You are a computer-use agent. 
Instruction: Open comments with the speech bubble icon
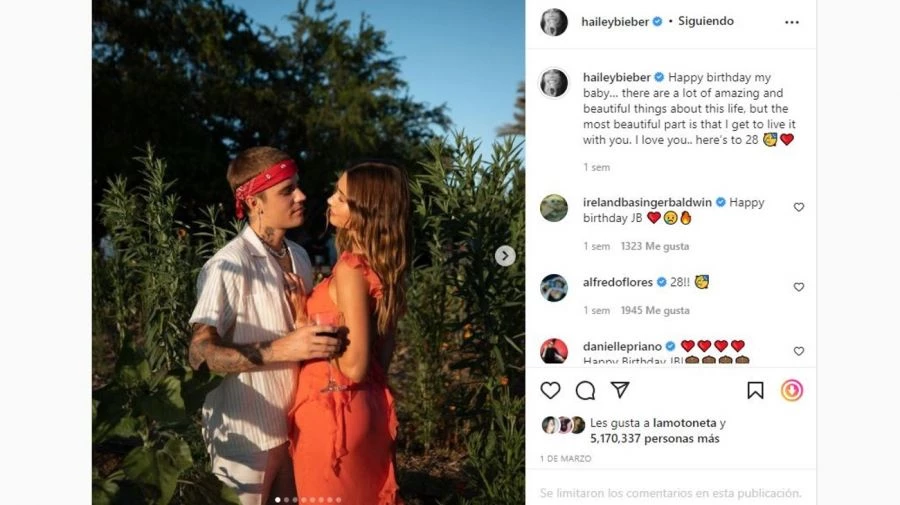click(x=585, y=390)
